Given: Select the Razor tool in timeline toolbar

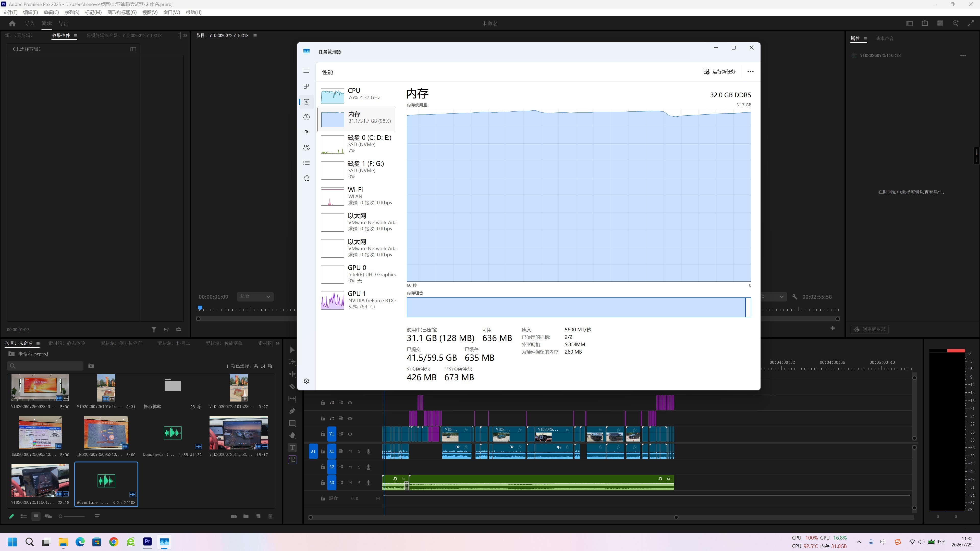Looking at the screenshot, I should 292,386.
